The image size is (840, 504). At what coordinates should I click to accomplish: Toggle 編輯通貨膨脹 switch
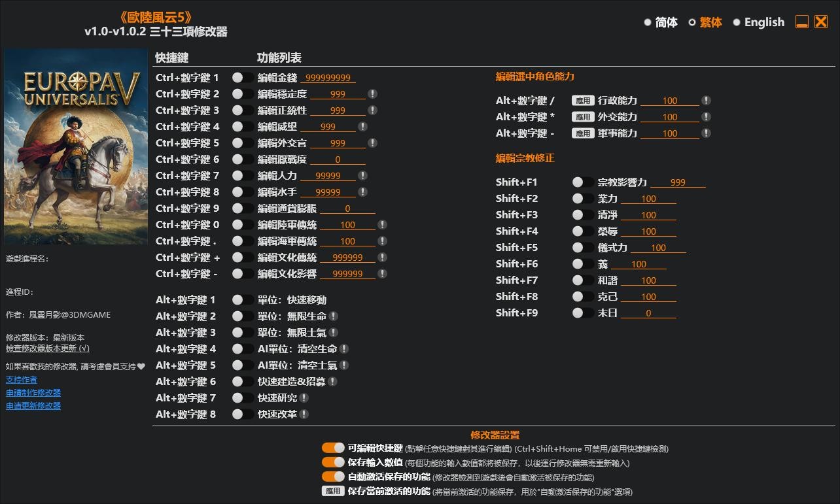click(x=243, y=209)
